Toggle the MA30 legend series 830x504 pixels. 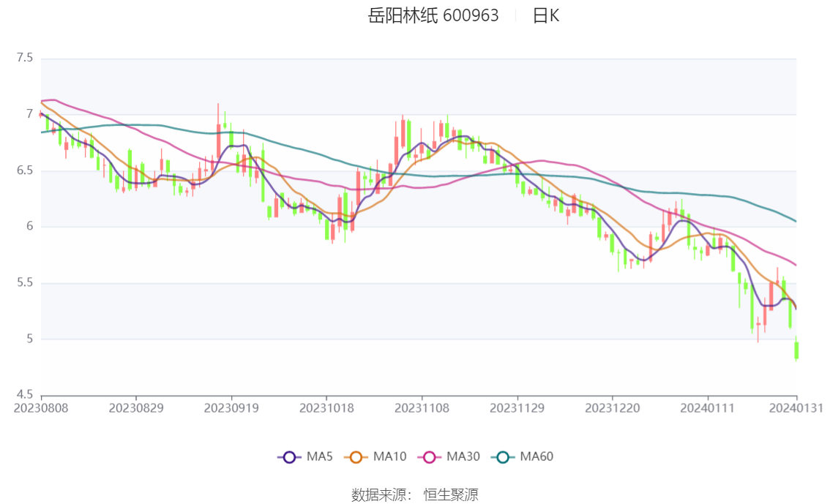(449, 457)
